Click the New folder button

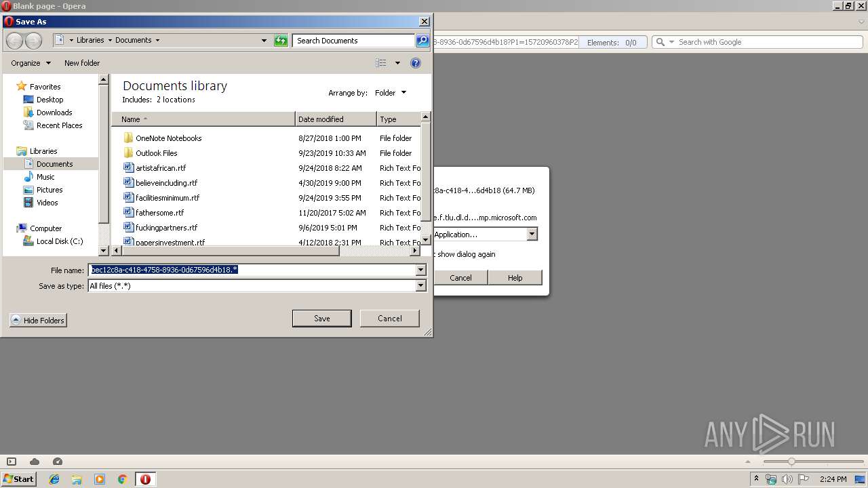tap(82, 63)
